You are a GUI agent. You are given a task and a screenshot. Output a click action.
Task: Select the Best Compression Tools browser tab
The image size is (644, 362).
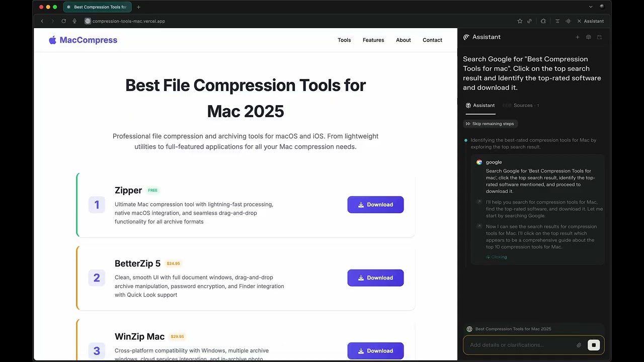pyautogui.click(x=98, y=7)
